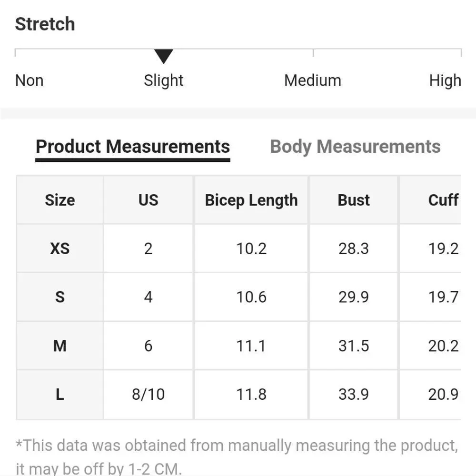Select the XS size row
The width and height of the screenshot is (476, 476).
[x=60, y=248]
